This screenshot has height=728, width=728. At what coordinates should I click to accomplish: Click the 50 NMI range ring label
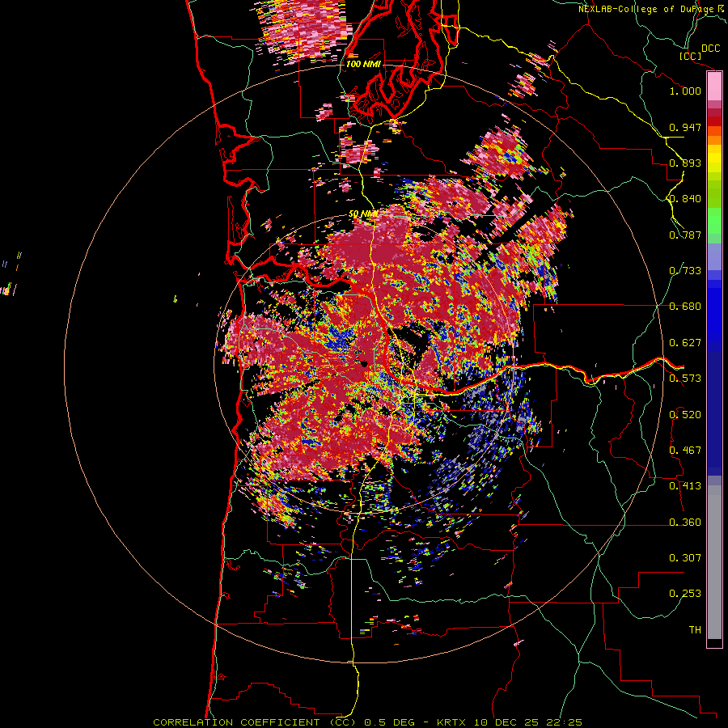click(363, 214)
